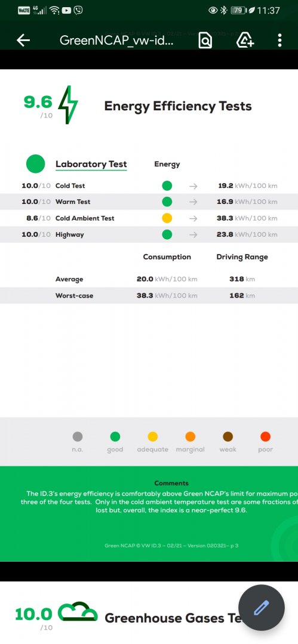Viewport: 298px width, 644px height.
Task: Click the Highway row arrow
Action: [193, 235]
